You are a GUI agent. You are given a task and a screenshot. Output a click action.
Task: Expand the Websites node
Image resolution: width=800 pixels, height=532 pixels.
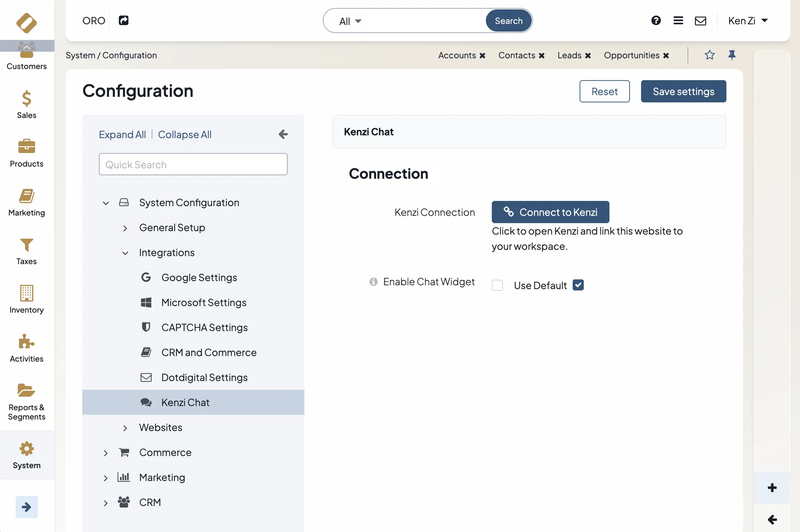click(x=125, y=428)
